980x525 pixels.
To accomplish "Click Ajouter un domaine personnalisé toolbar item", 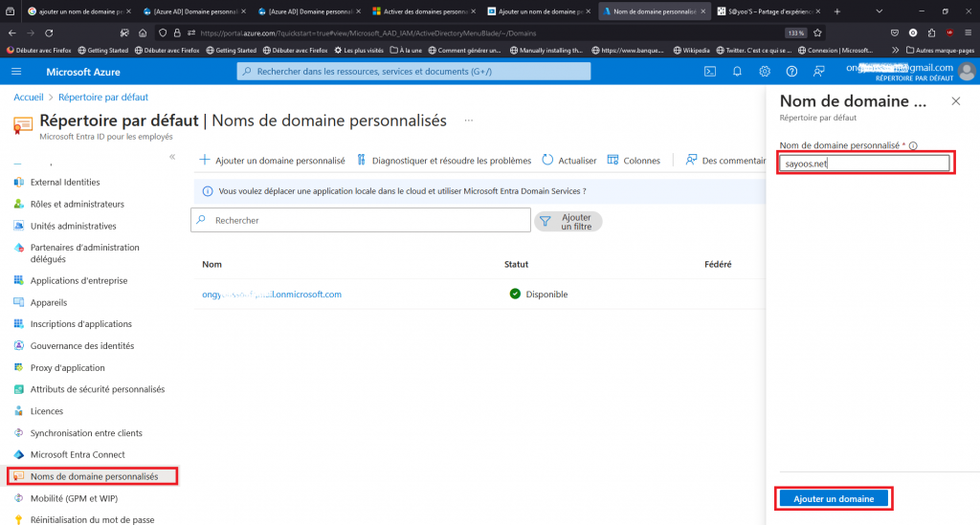I will [x=272, y=161].
